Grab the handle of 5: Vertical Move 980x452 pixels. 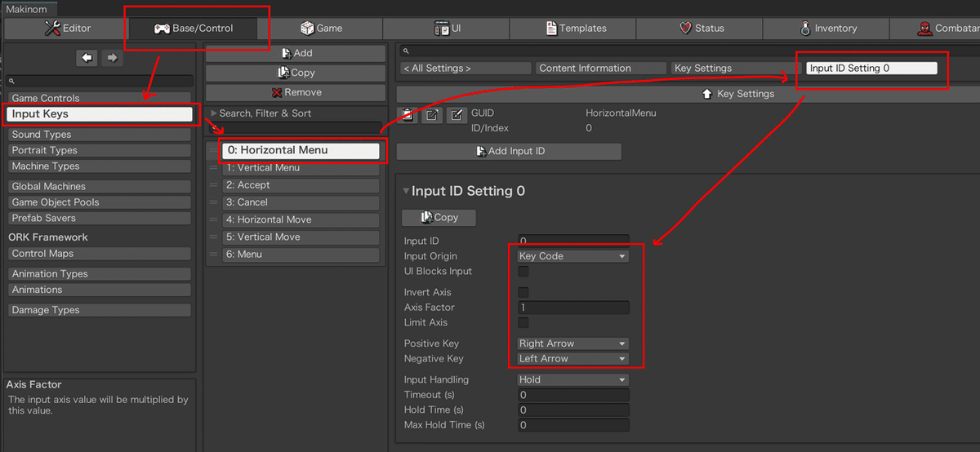214,237
